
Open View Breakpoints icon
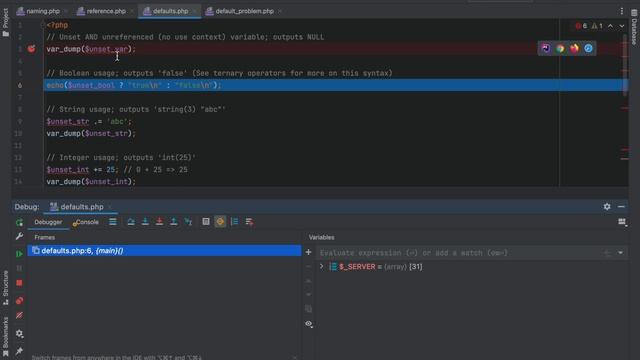point(19,301)
